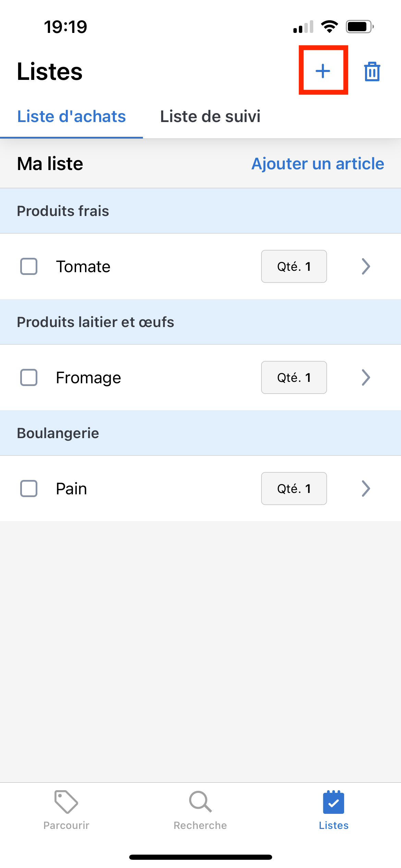Open Parcourir tag icon in bottom bar

(x=66, y=802)
